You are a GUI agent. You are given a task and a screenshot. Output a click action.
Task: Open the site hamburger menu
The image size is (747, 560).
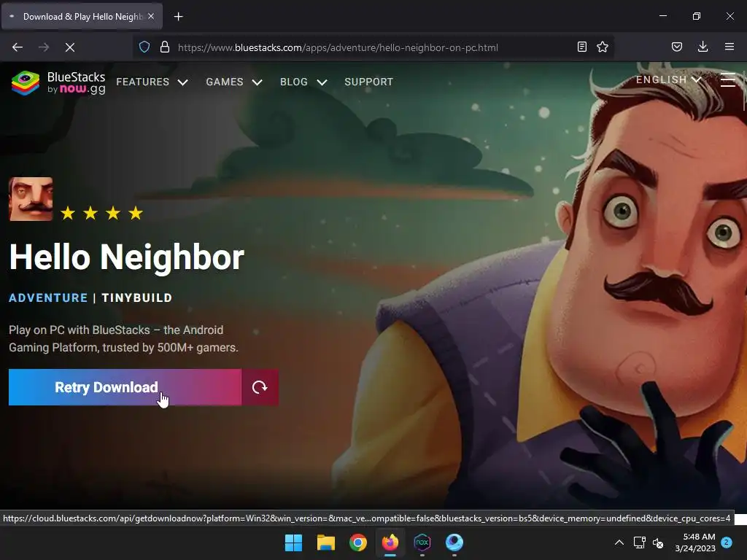coord(728,79)
